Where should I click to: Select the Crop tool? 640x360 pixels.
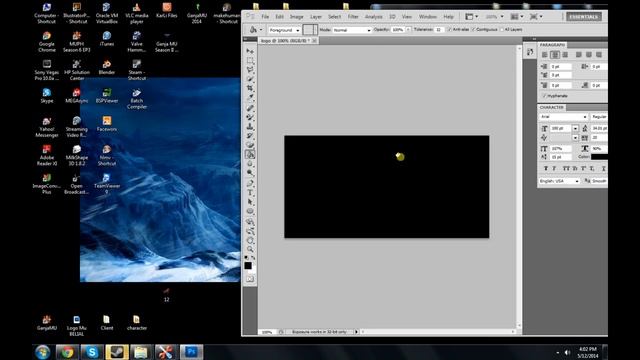click(x=250, y=88)
